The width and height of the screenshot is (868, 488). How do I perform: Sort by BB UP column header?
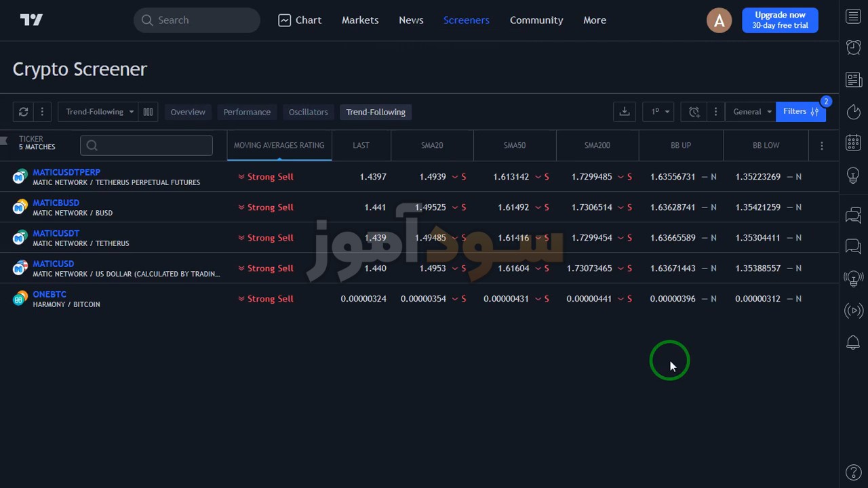[681, 145]
